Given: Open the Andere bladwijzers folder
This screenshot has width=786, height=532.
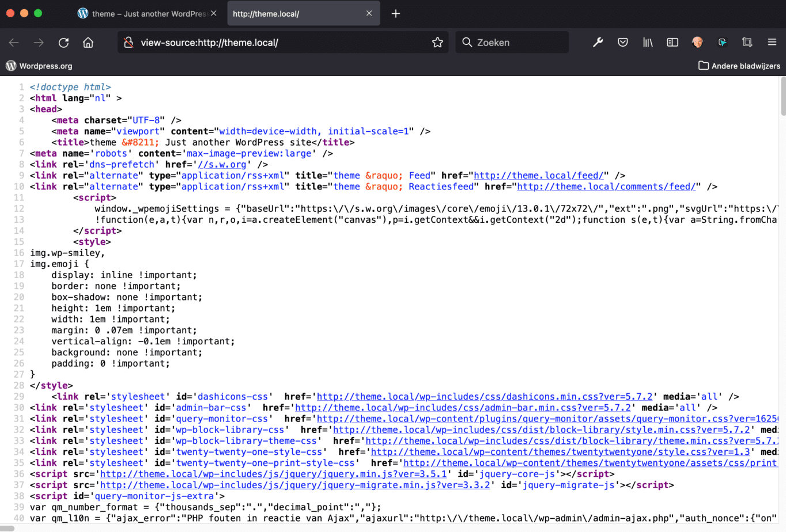Looking at the screenshot, I should tap(739, 66).
